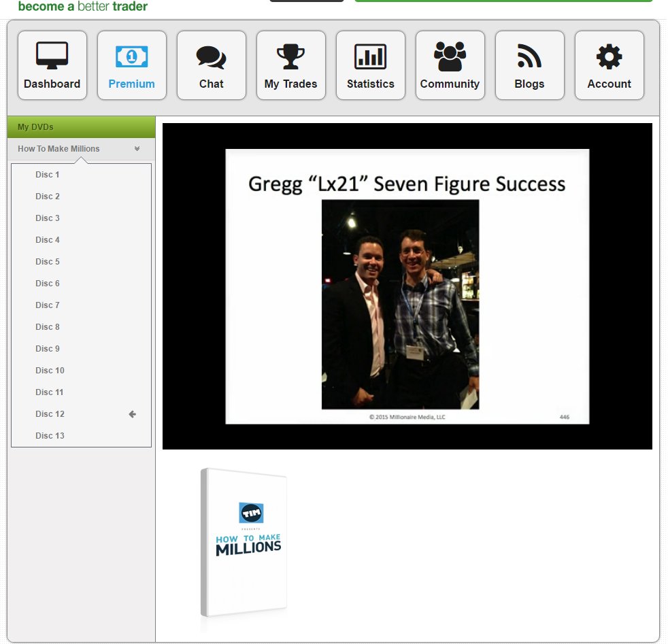Click the How To Make Millions title
This screenshot has width=668, height=644.
(x=59, y=149)
